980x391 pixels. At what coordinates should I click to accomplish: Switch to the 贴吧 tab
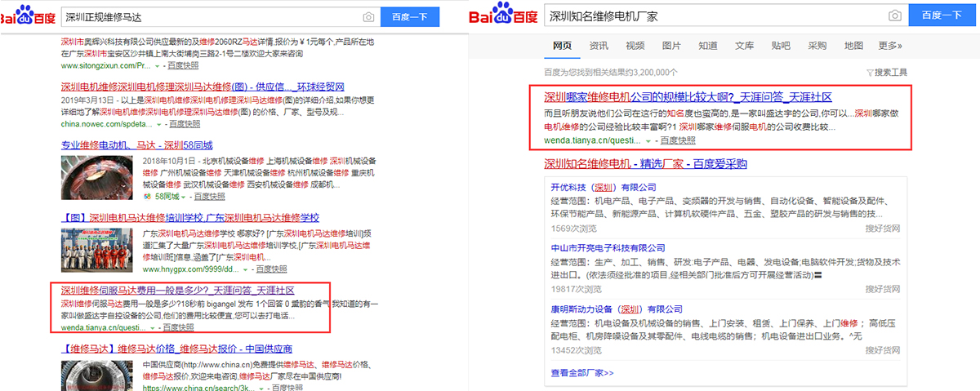(781, 46)
